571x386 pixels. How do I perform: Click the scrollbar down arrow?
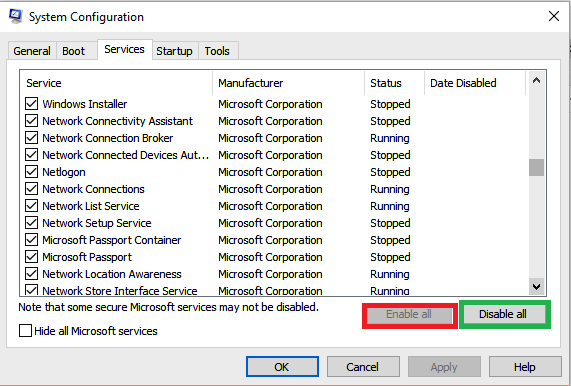tap(536, 287)
